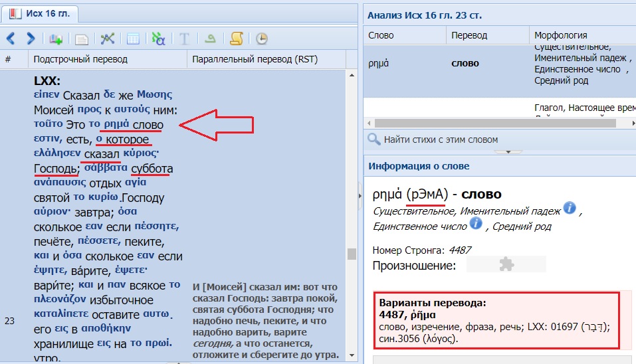Click info icon next to Единственное число
Image resolution: width=636 pixels, height=364 pixels.
(476, 224)
